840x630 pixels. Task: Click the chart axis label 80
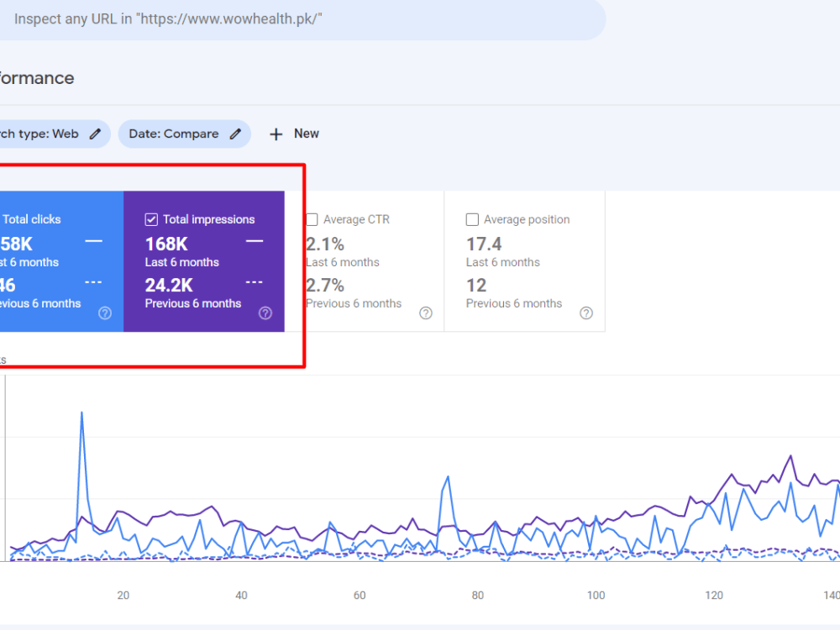tap(478, 596)
